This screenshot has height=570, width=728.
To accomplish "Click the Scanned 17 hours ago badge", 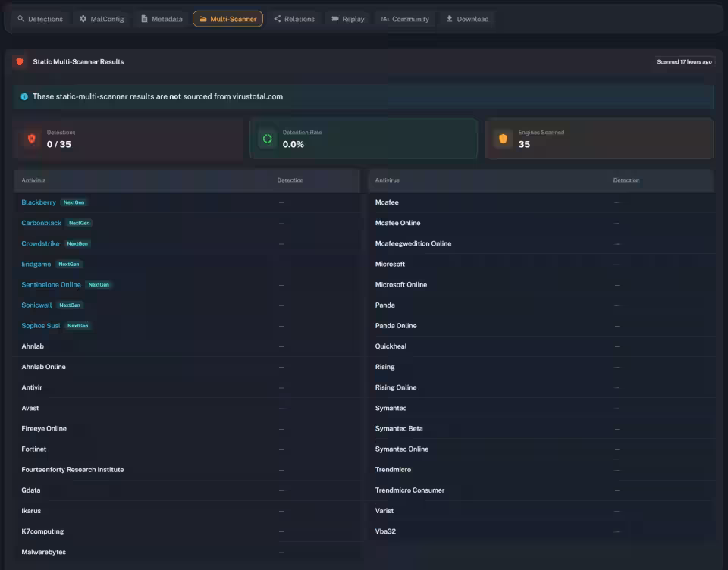I will click(684, 61).
